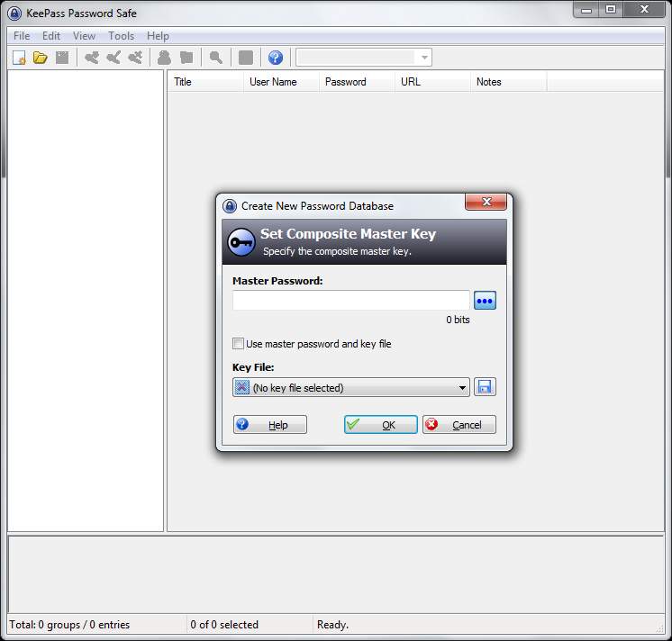Image resolution: width=672 pixels, height=641 pixels.
Task: Open the View menu
Action: [x=84, y=36]
